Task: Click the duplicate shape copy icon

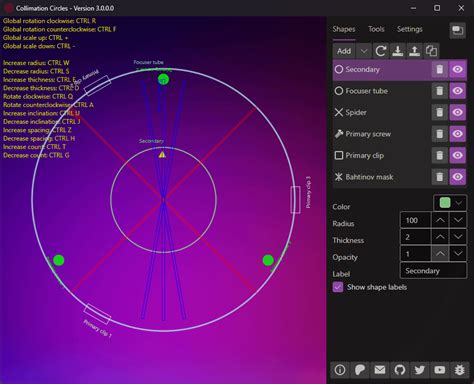Action: click(x=431, y=51)
